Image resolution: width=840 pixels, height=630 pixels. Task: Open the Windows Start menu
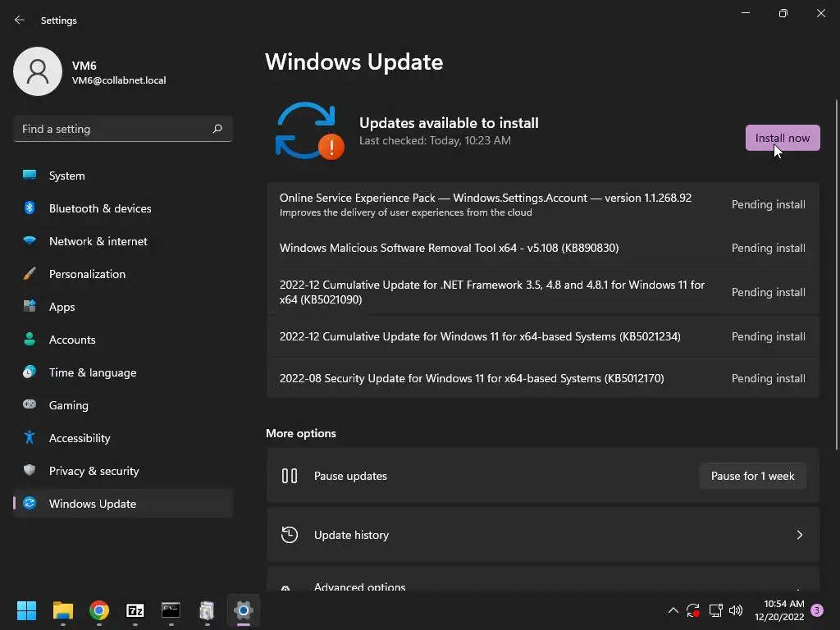pyautogui.click(x=26, y=610)
